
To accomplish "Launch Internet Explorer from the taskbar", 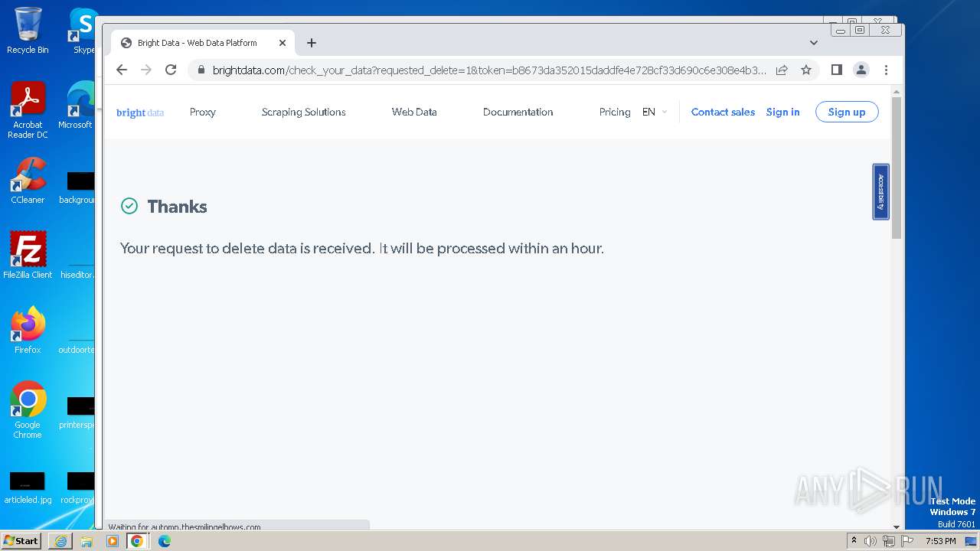I will coord(60,541).
